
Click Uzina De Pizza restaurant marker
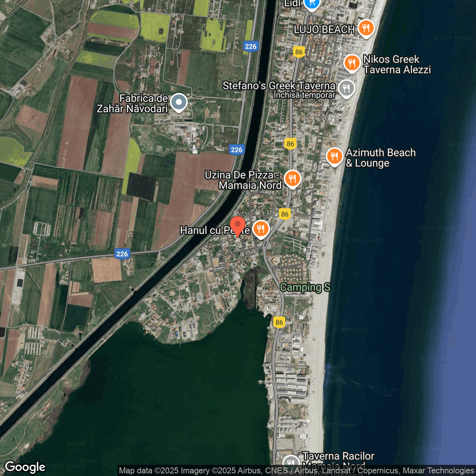[x=292, y=178]
